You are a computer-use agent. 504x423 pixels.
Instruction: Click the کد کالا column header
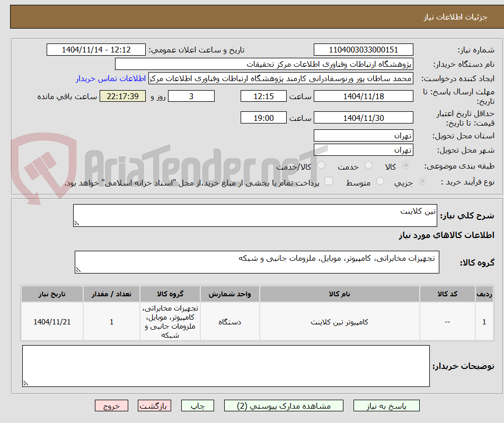(x=447, y=294)
